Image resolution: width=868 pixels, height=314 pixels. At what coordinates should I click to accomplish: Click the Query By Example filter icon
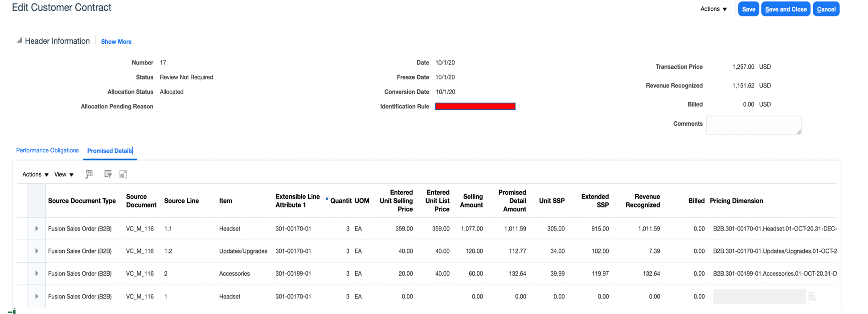(x=108, y=174)
